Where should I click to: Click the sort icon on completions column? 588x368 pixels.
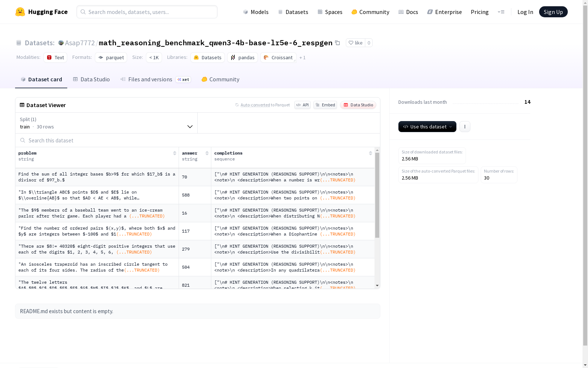tap(370, 153)
